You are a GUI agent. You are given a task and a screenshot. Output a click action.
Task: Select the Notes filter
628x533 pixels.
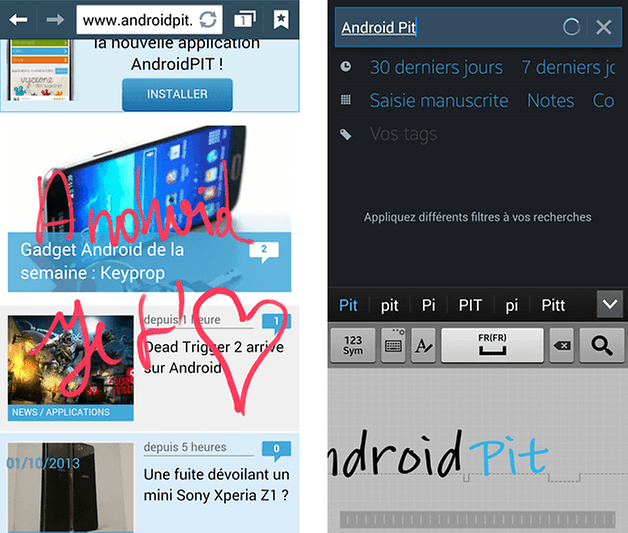point(550,101)
